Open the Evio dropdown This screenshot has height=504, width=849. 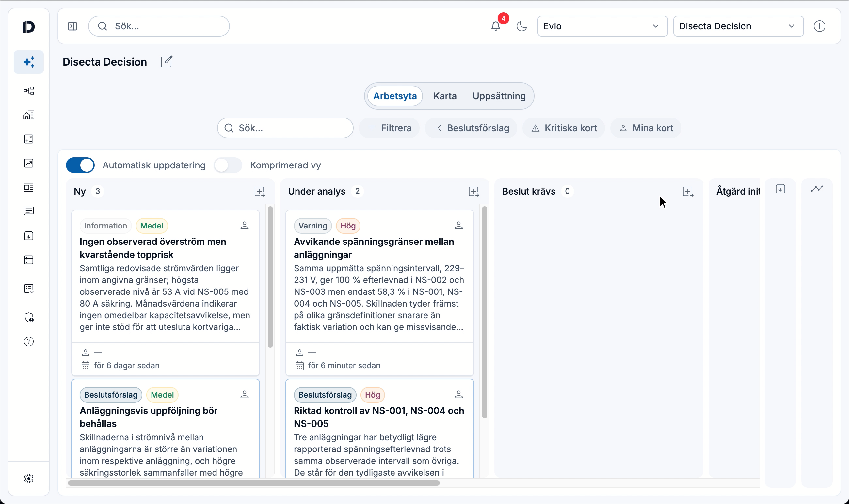(x=602, y=26)
